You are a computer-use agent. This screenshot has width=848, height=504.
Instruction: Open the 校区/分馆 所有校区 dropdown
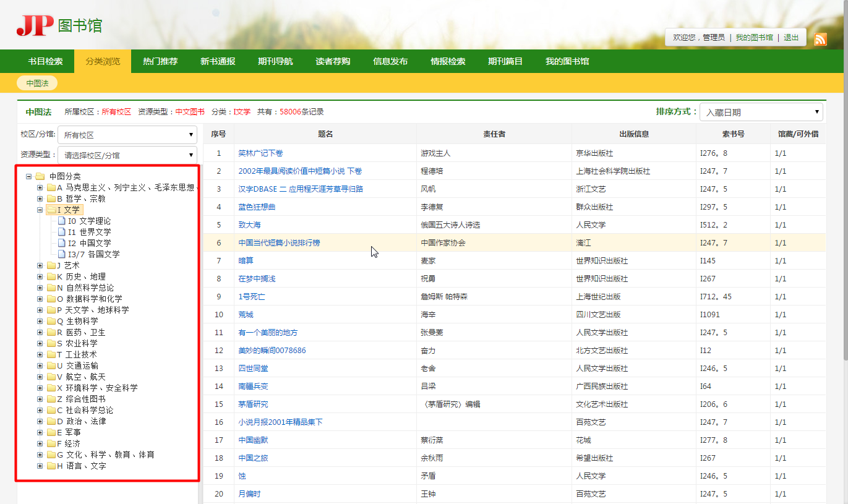tap(128, 135)
